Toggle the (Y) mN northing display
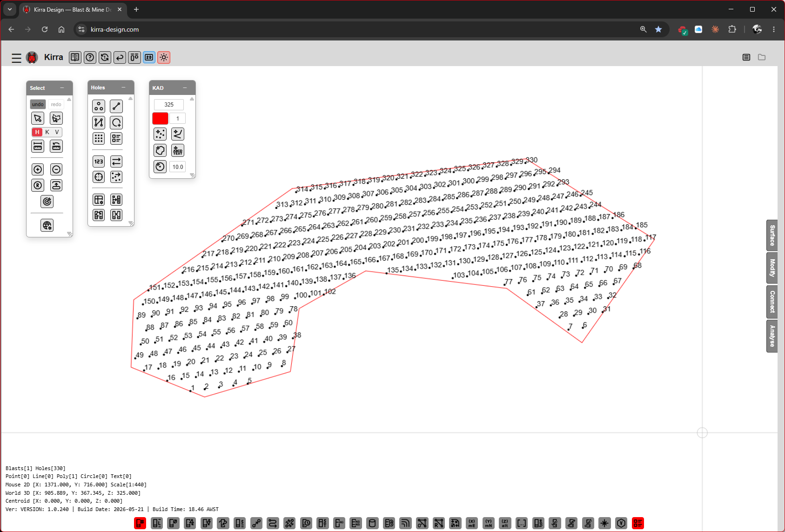Viewport: 785px width, 532px height. [x=489, y=523]
